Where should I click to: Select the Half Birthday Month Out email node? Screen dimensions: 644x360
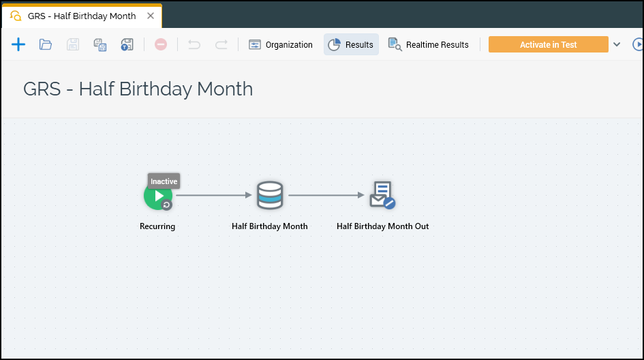382,195
